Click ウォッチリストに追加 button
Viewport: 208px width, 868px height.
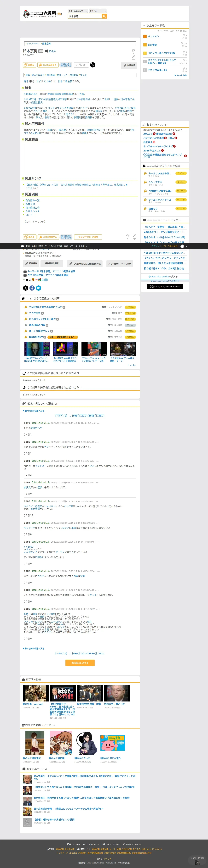click(x=88, y=237)
